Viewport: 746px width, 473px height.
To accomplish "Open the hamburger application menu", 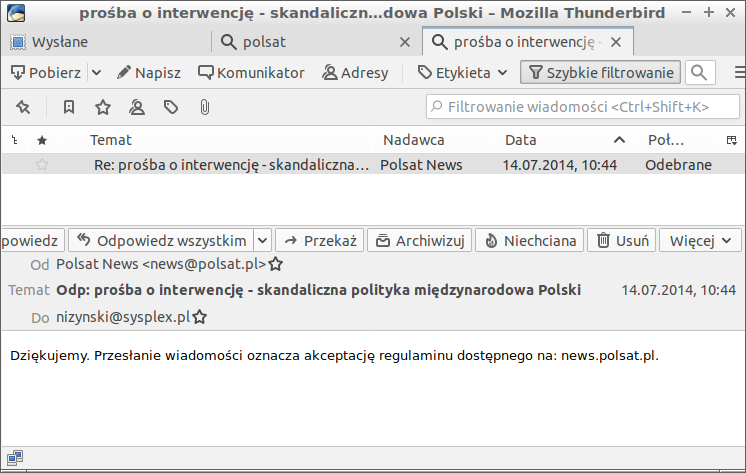I will 739,73.
